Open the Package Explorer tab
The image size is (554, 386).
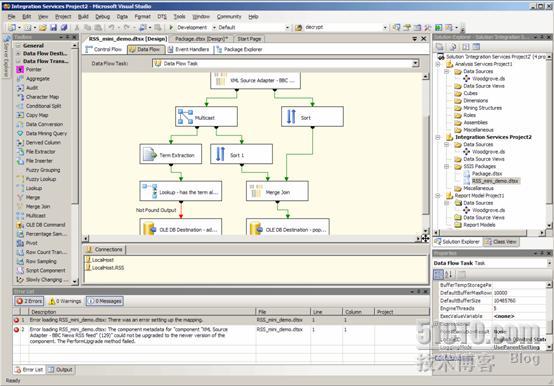pos(239,49)
